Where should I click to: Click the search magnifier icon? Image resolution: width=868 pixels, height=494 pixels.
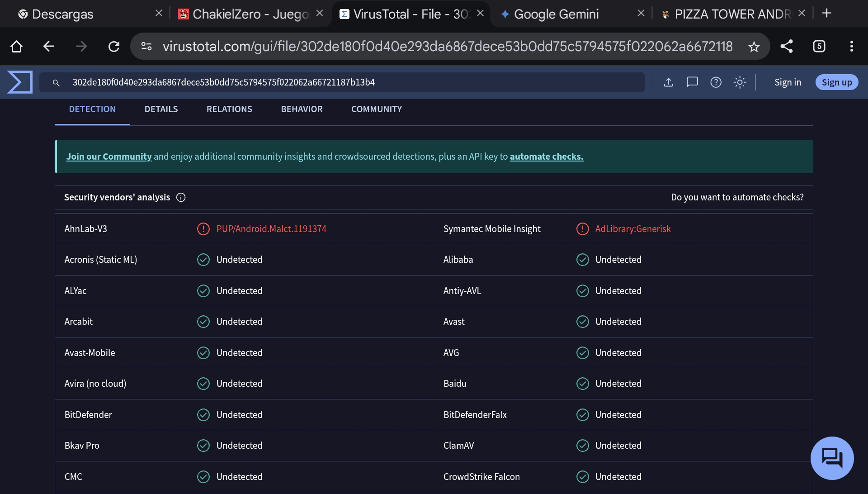pyautogui.click(x=56, y=83)
